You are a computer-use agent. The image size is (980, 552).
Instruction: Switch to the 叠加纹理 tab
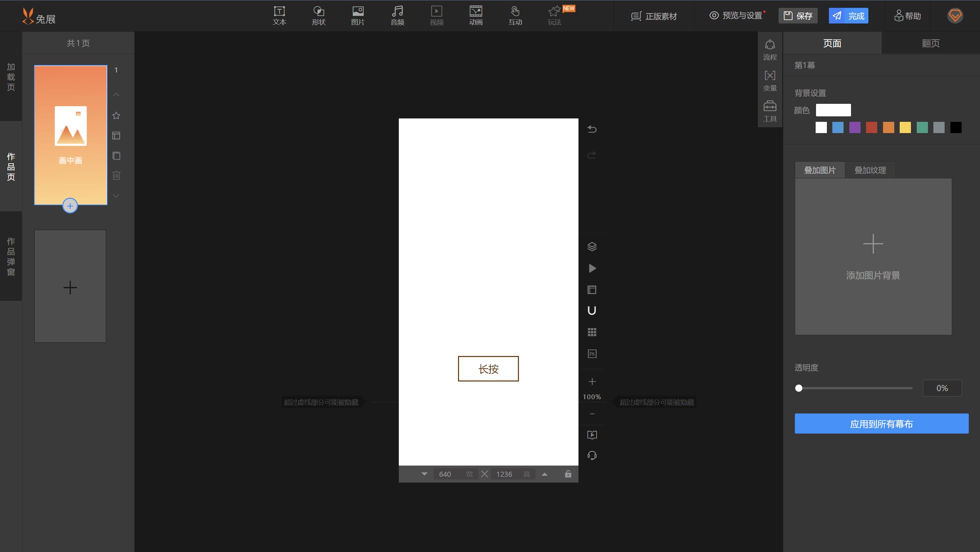click(870, 170)
